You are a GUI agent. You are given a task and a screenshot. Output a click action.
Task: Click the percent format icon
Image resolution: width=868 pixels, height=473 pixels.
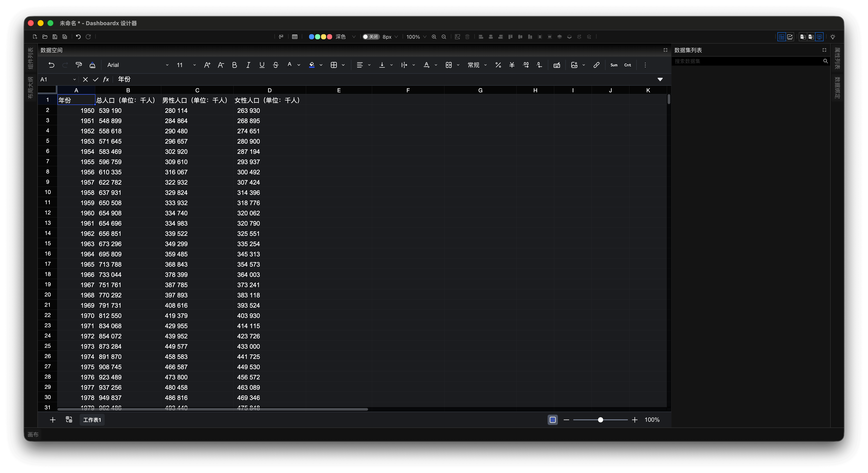pos(498,65)
